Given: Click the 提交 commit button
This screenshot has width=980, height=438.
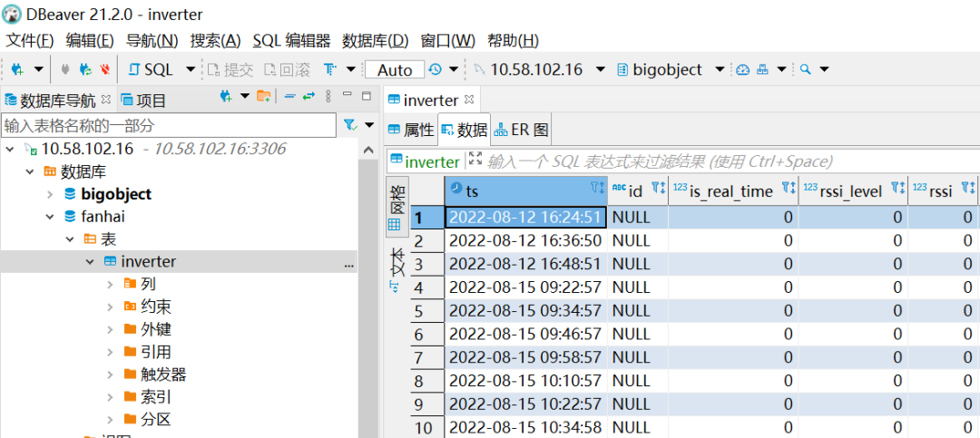Looking at the screenshot, I should pyautogui.click(x=230, y=69).
